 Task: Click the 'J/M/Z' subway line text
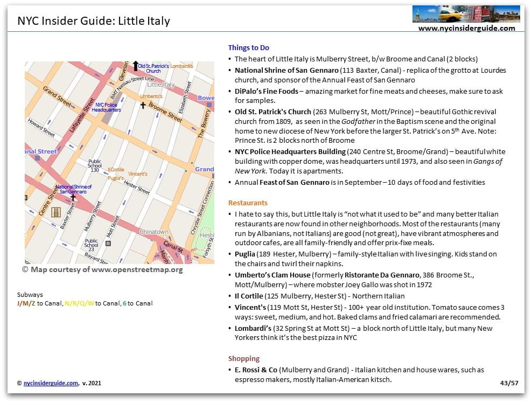[26, 303]
